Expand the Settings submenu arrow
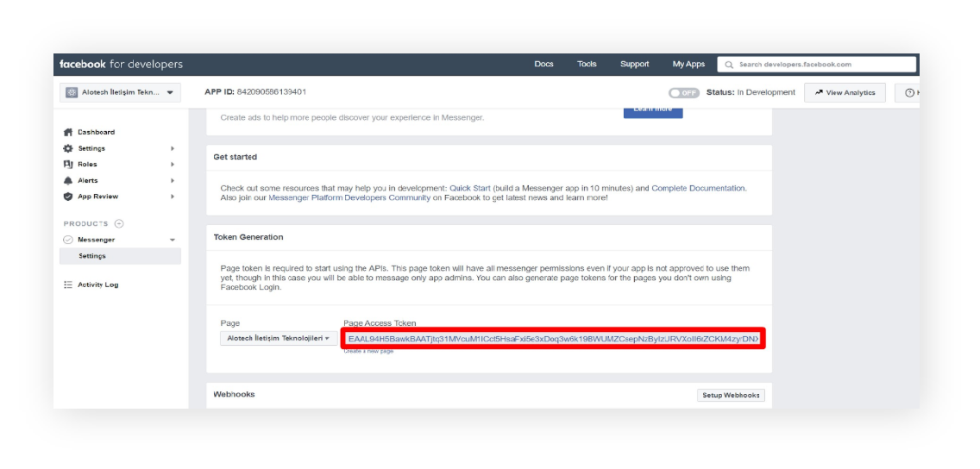Viewport: 980px width, 469px height. click(173, 148)
